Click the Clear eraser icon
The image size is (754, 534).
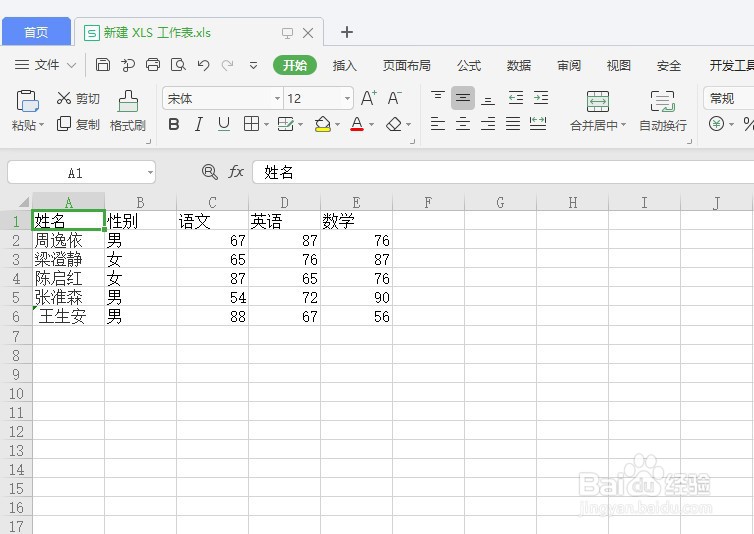coord(394,125)
